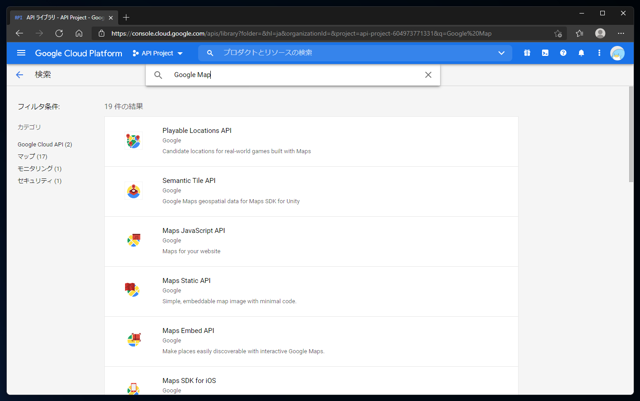Reload the page with the refresh icon
Image resolution: width=640 pixels, height=401 pixels.
(59, 33)
